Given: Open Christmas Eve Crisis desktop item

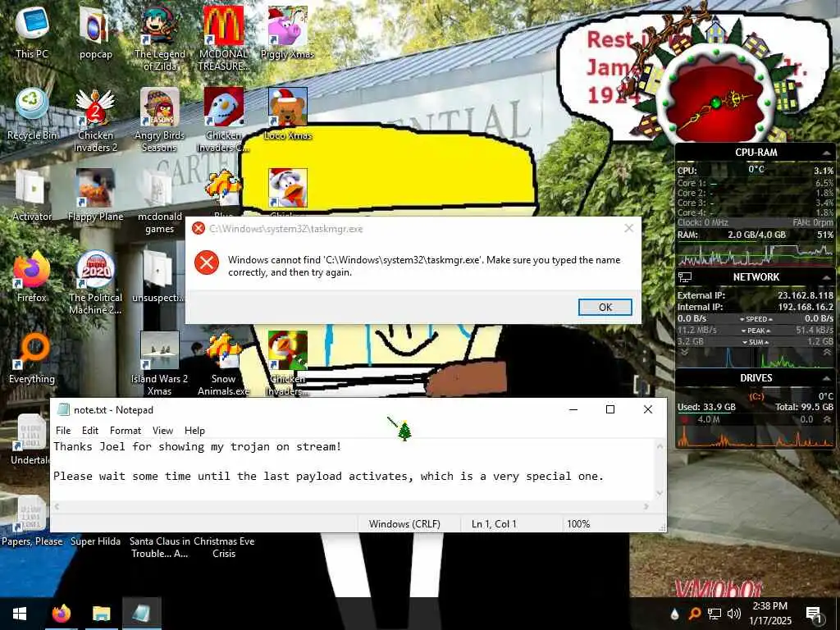Looking at the screenshot, I should point(224,547).
